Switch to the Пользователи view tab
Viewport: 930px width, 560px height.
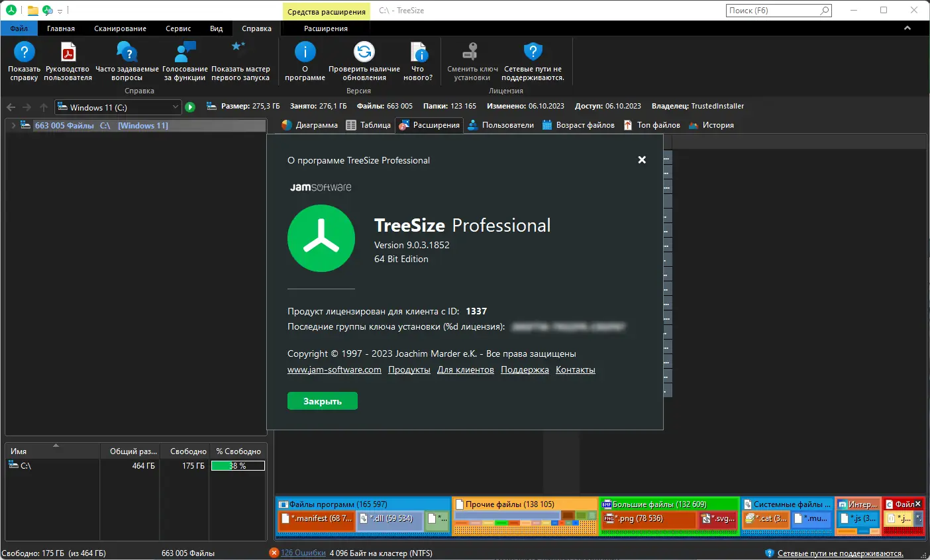click(x=501, y=125)
